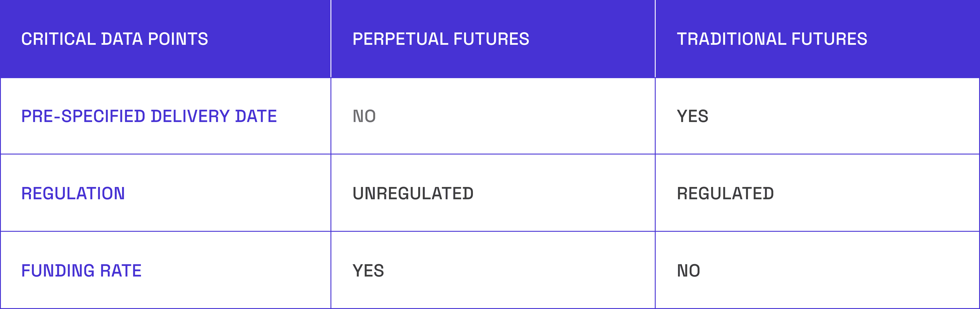Image resolution: width=980 pixels, height=309 pixels.
Task: Click the word TRADITIONAL in header
Action: click(731, 39)
